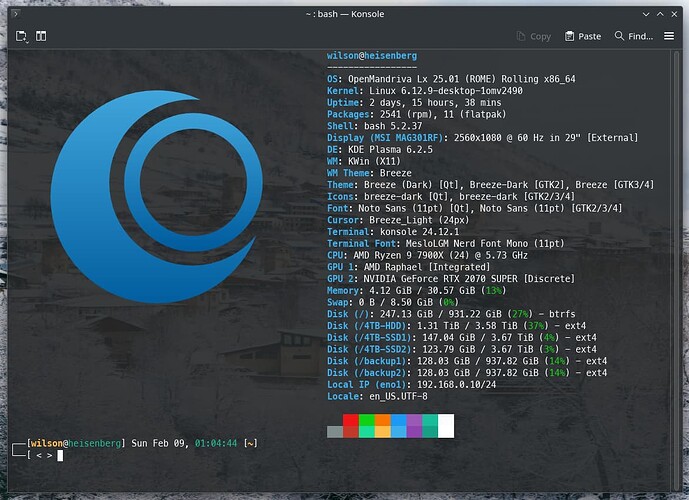The height and width of the screenshot is (500, 689).
Task: Click the 'Disk (/4TB-HDD)' line
Action: (x=456, y=326)
